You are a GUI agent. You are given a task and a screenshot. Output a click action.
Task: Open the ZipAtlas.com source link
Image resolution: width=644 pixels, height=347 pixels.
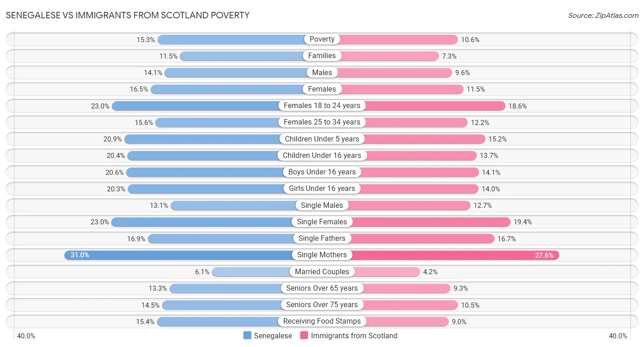pyautogui.click(x=603, y=15)
